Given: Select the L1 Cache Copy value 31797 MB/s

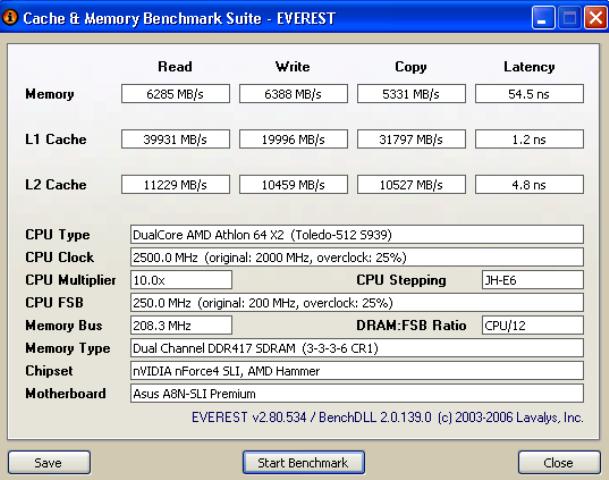Looking at the screenshot, I should (411, 139).
